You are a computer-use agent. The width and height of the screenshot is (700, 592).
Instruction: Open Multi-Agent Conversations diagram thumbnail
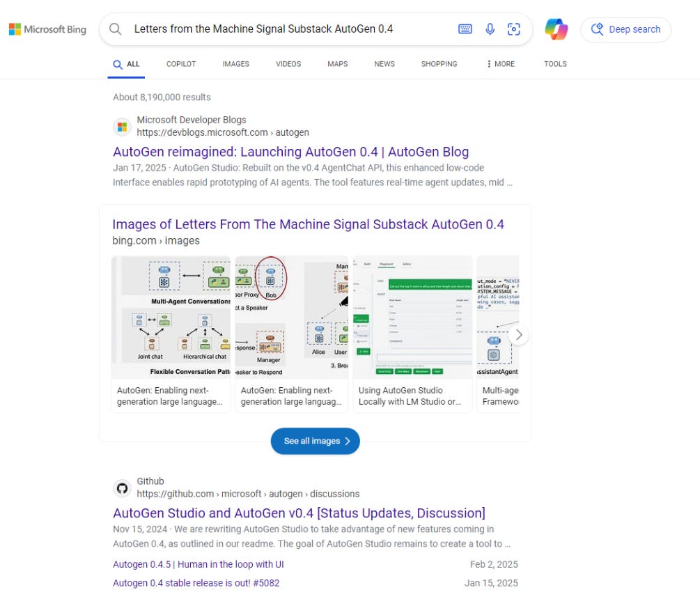click(171, 317)
